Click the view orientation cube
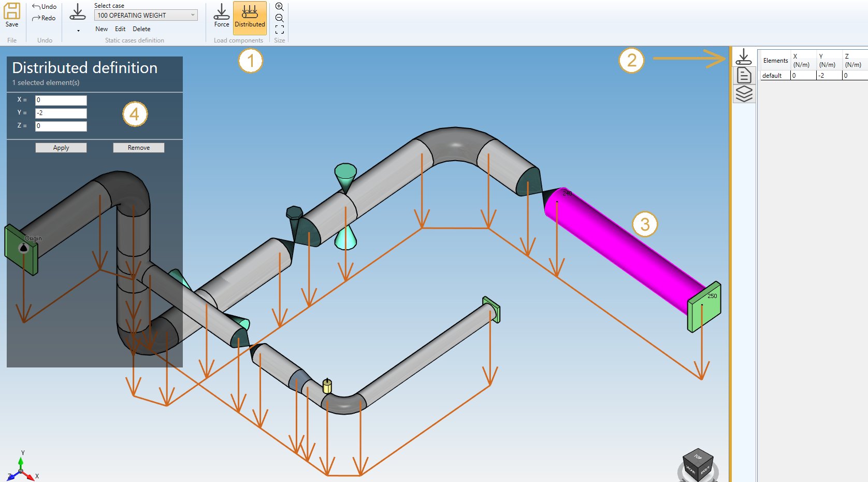Screen dimensions: 868x482 point(698,464)
